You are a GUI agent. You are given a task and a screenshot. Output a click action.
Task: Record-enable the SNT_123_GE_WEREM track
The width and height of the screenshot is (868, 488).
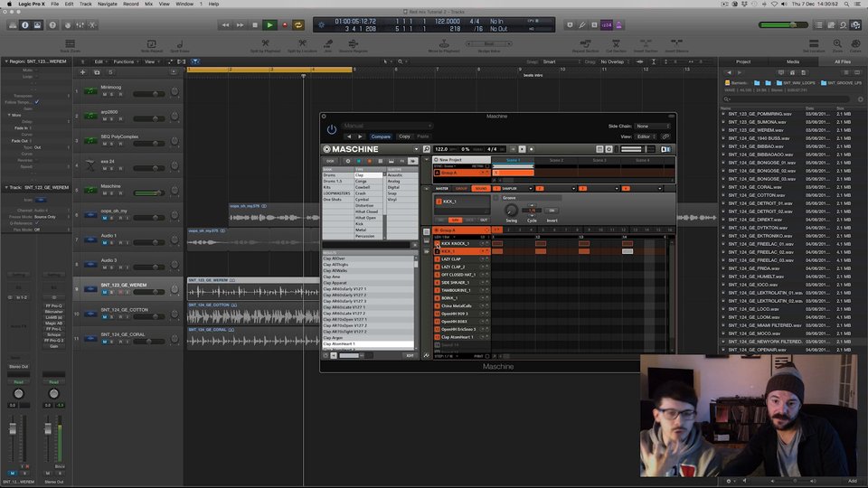pos(120,292)
